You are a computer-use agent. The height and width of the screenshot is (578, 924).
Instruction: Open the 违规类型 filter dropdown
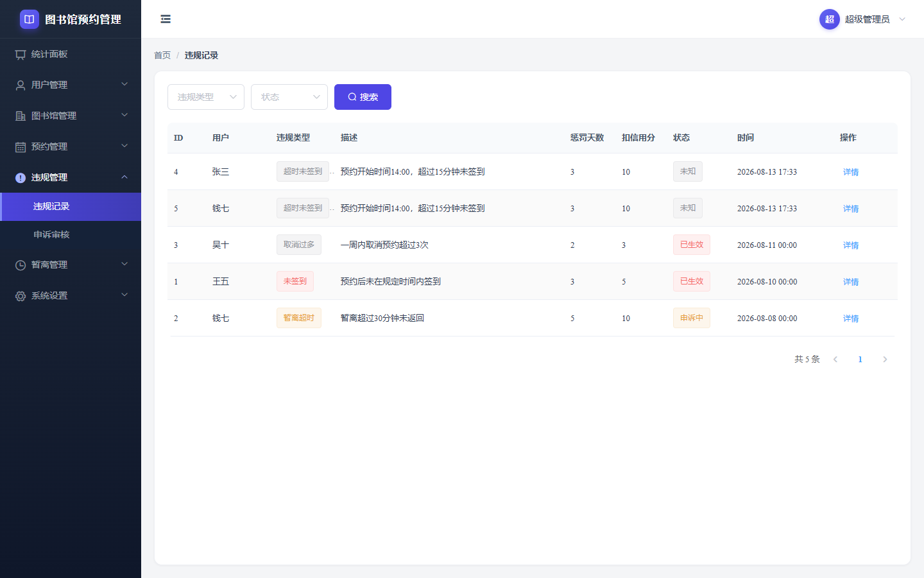(x=206, y=97)
